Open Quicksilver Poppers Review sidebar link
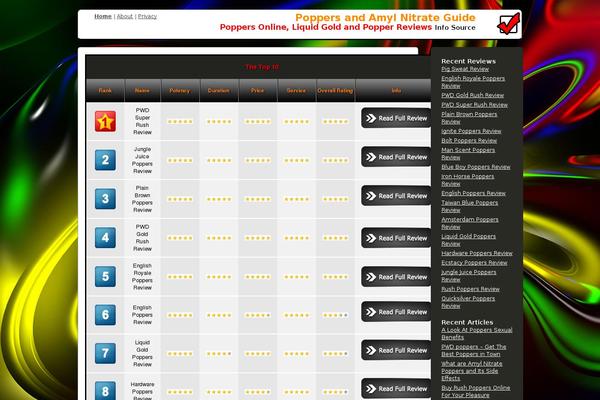The height and width of the screenshot is (400, 600). 468,302
